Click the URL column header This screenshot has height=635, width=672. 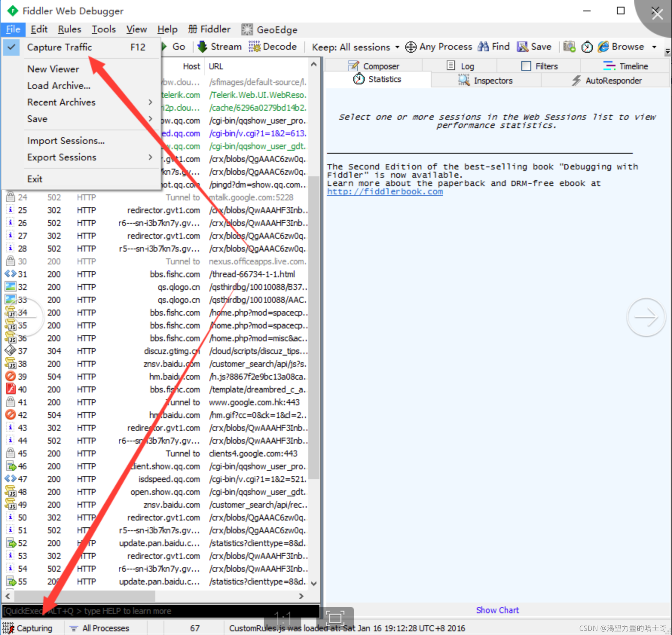pyautogui.click(x=216, y=66)
